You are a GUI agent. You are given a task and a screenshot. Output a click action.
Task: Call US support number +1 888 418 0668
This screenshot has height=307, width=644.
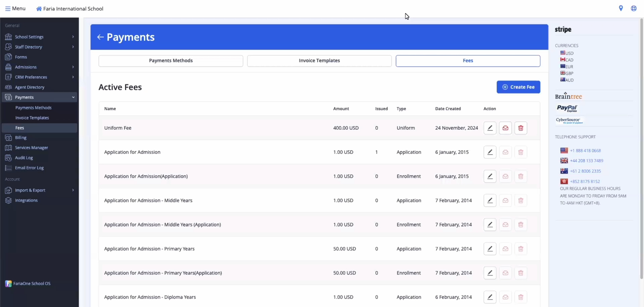[585, 151]
